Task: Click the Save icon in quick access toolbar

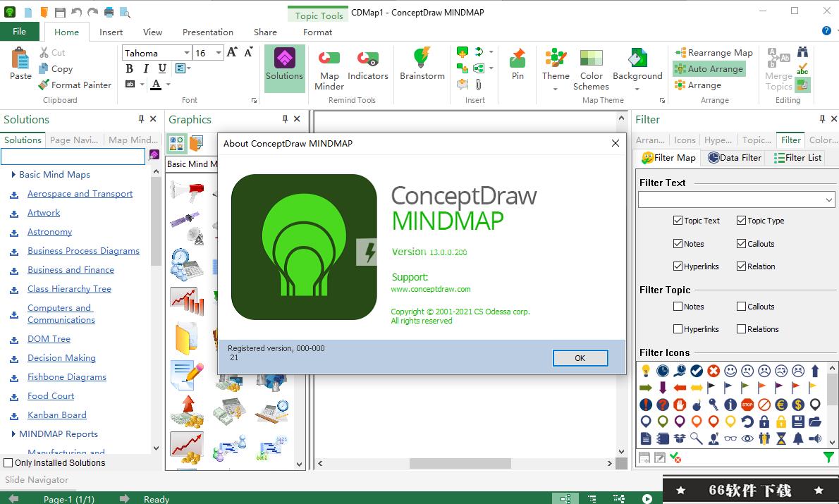Action: (60, 12)
